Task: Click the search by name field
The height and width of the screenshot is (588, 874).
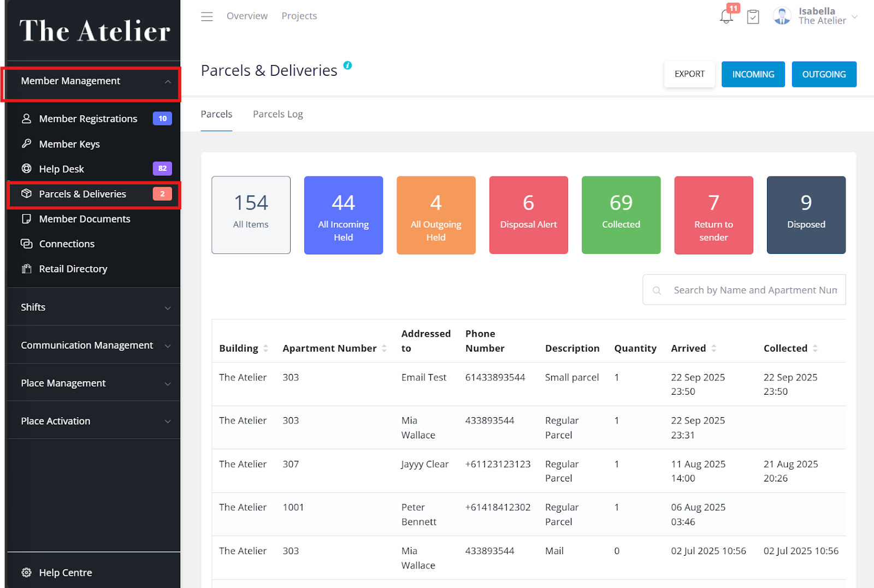Action: click(754, 290)
